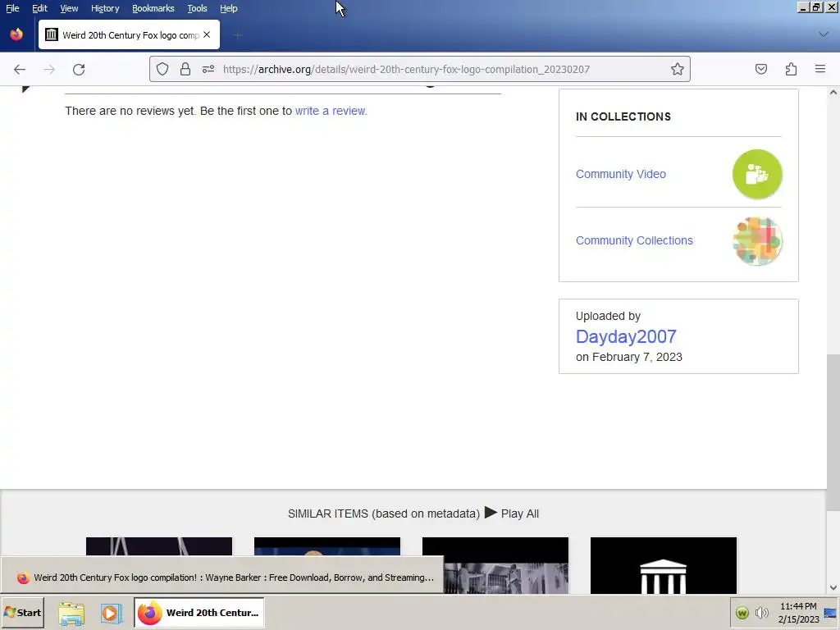
Task: Open volume control in system tray
Action: tap(761, 613)
